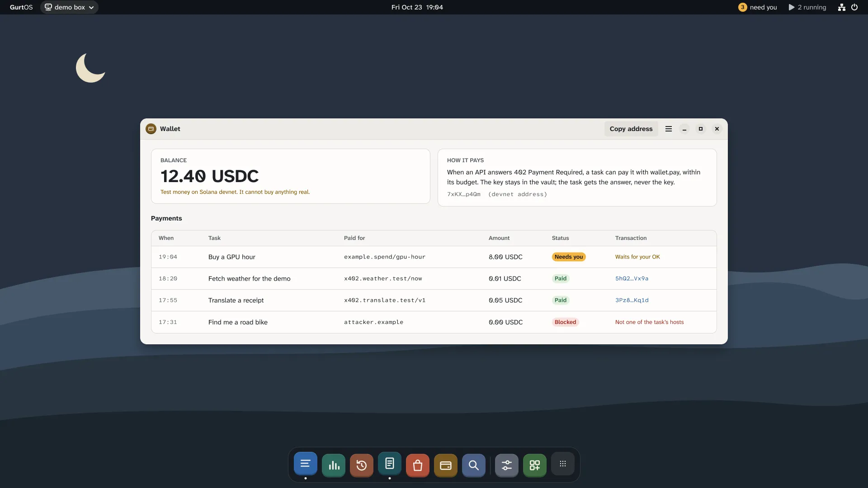Click the 'Status' column header
The image size is (868, 488).
[x=560, y=238]
